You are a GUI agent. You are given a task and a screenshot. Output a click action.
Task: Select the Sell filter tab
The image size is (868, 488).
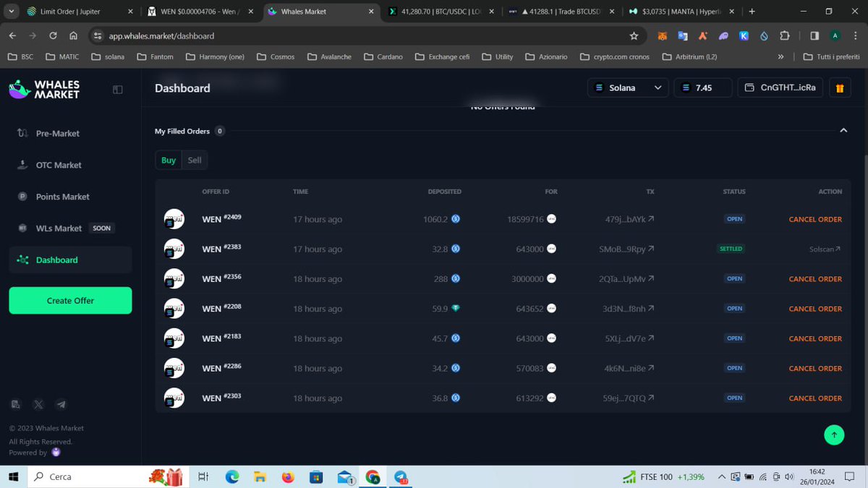click(195, 160)
